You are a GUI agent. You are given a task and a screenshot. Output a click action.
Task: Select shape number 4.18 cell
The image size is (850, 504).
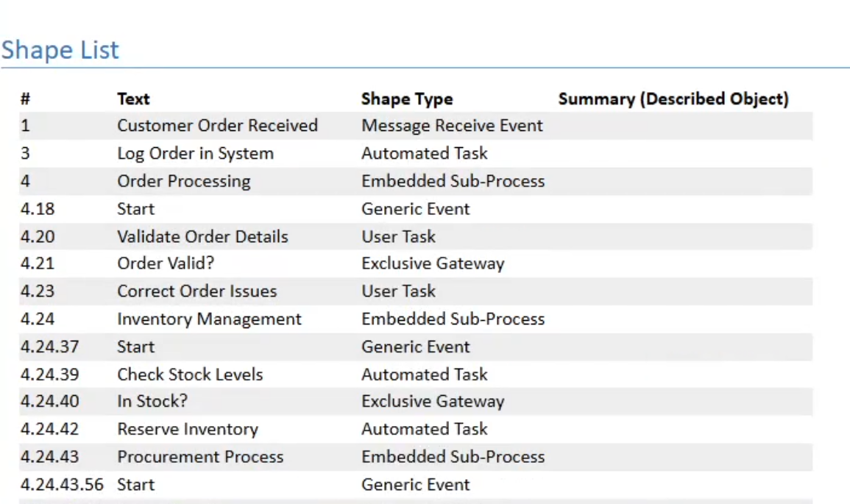pos(38,209)
